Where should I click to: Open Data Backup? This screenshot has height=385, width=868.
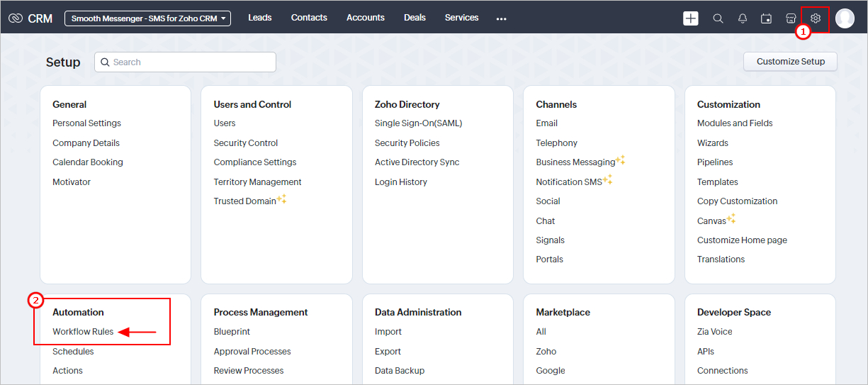[400, 371]
